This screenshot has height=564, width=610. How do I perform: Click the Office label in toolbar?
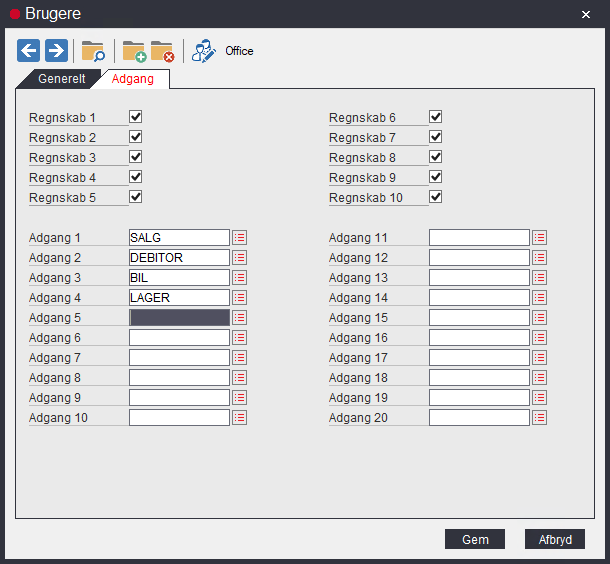point(239,51)
